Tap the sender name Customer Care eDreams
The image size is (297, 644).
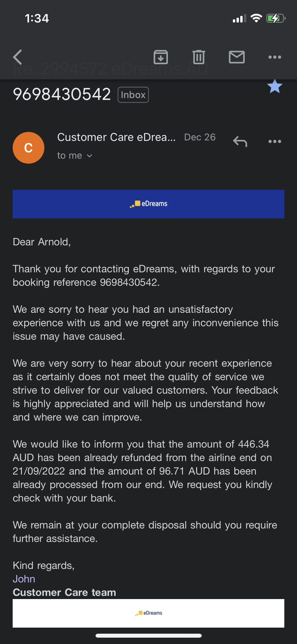116,137
